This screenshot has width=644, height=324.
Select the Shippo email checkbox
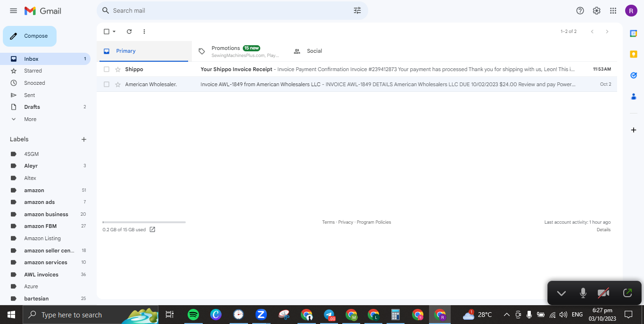tap(107, 69)
